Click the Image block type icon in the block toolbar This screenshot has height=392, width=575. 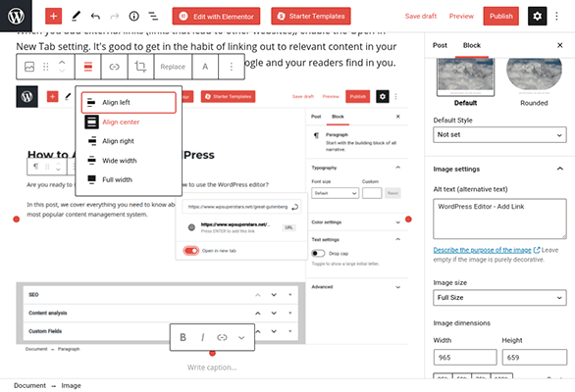tap(29, 67)
